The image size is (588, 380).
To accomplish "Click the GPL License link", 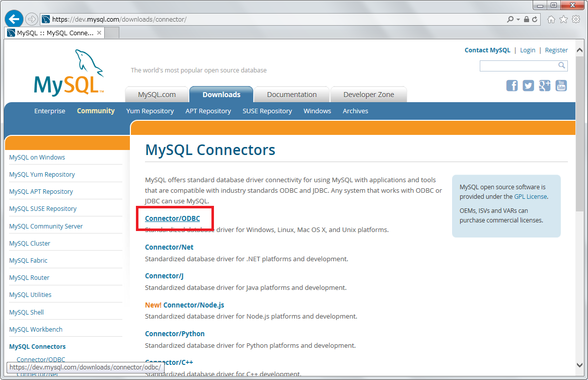I will tap(531, 197).
